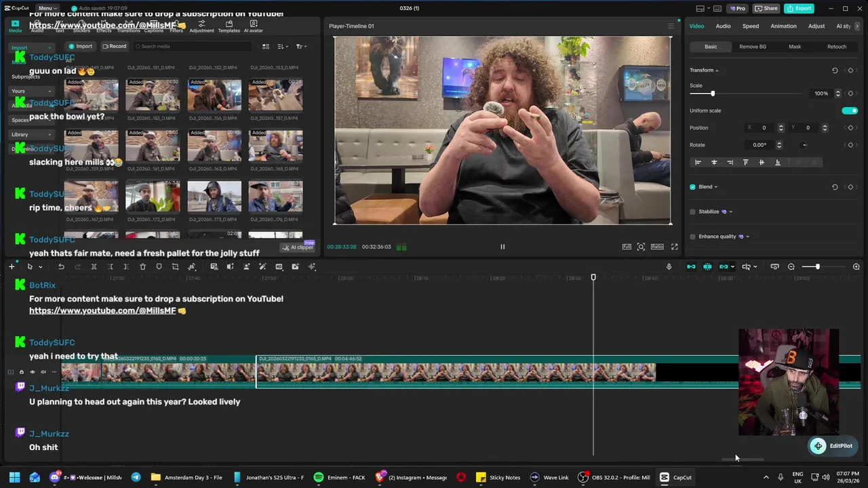Collapse the Transform section arrow
Image resolution: width=868 pixels, height=488 pixels.
pyautogui.click(x=717, y=70)
